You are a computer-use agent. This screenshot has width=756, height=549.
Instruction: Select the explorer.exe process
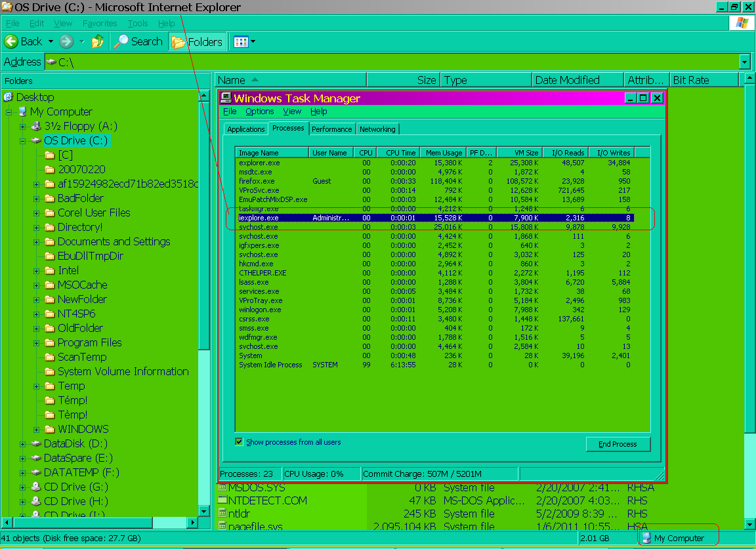point(435,163)
